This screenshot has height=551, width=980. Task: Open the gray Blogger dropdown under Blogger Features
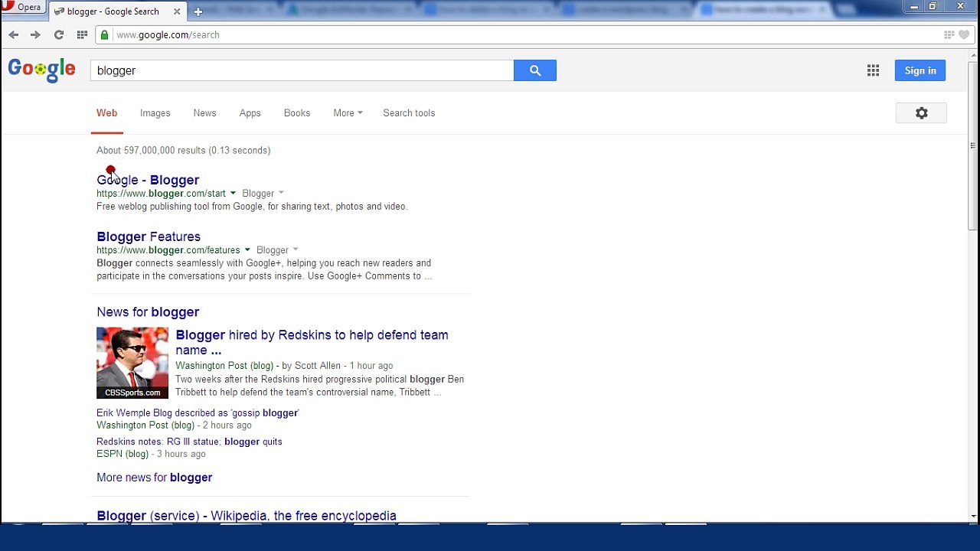(278, 250)
